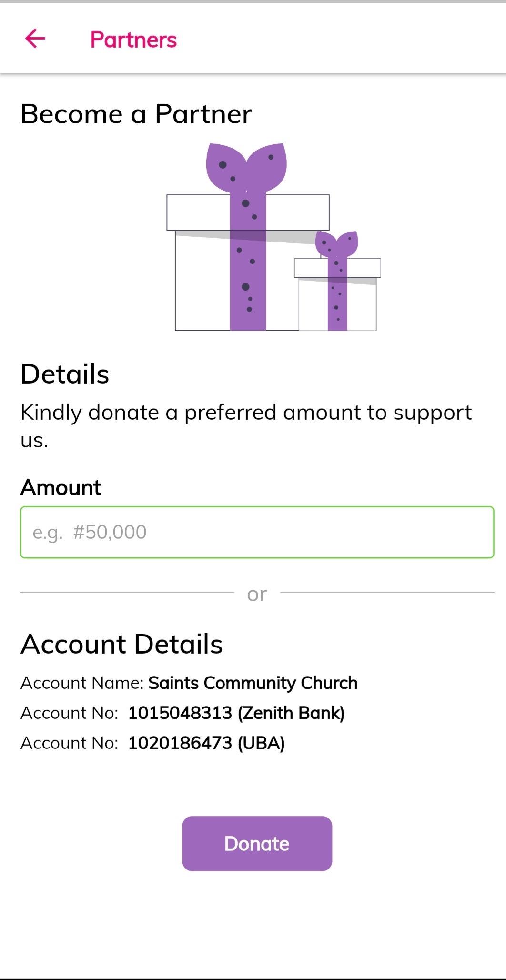Tap the purple bow on large gift
506x980 pixels.
click(246, 165)
